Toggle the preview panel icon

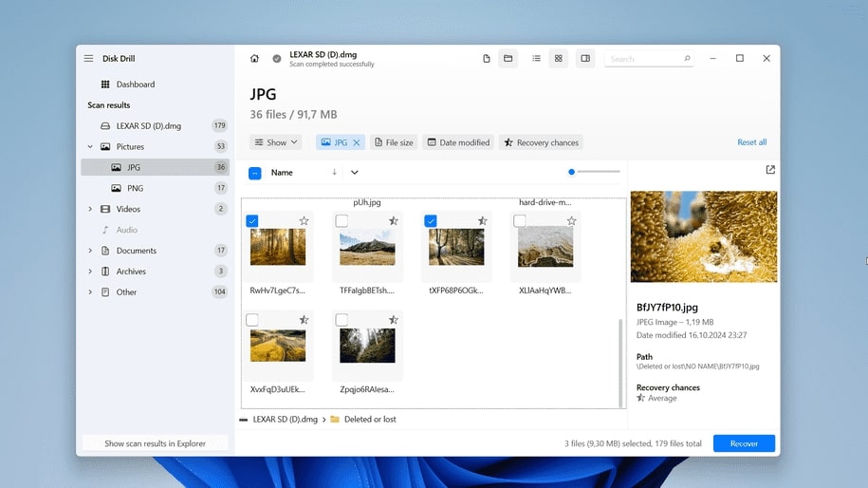pyautogui.click(x=585, y=58)
